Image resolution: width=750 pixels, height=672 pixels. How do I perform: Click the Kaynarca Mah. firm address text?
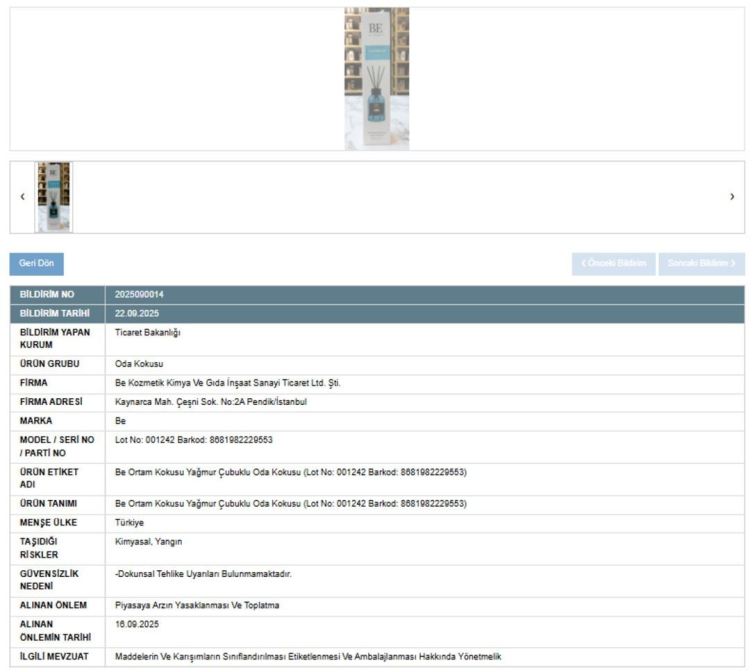pos(210,402)
